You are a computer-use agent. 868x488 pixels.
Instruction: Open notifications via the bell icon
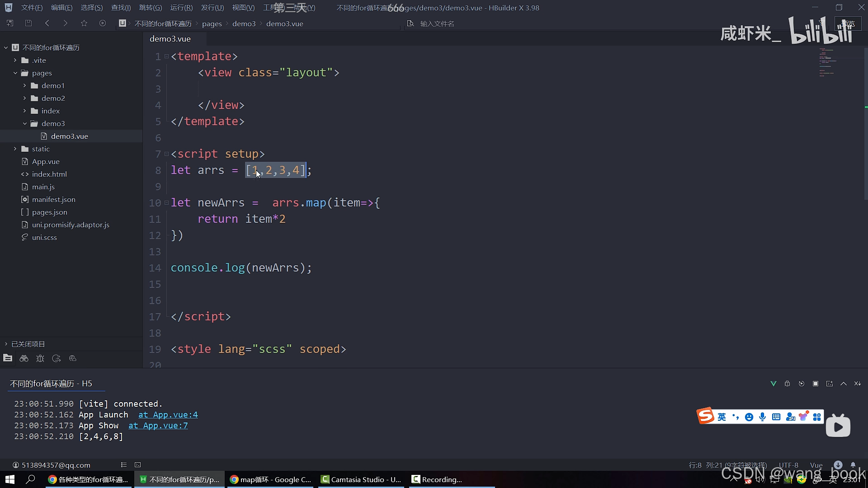coord(853,465)
